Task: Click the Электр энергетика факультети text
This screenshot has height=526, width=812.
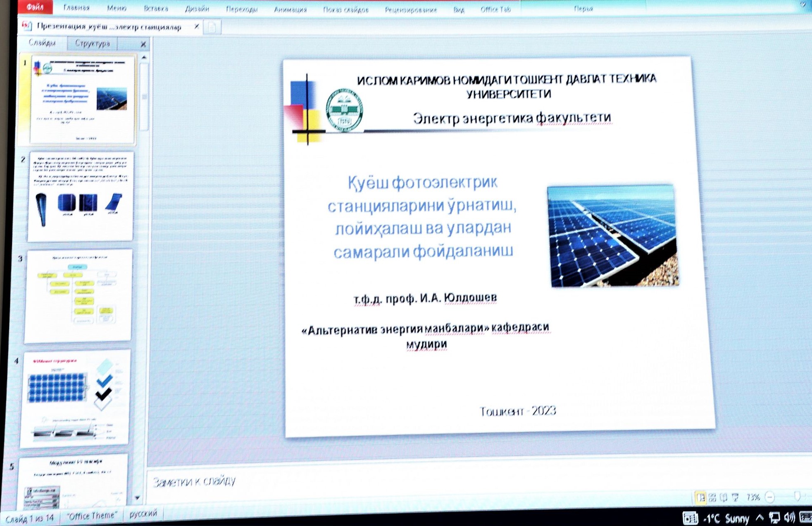Action: point(512,118)
